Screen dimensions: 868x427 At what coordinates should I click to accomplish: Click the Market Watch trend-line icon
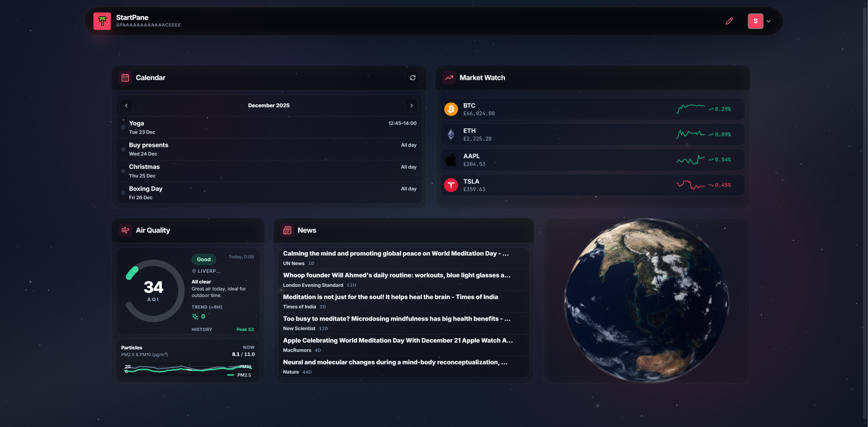tap(449, 77)
